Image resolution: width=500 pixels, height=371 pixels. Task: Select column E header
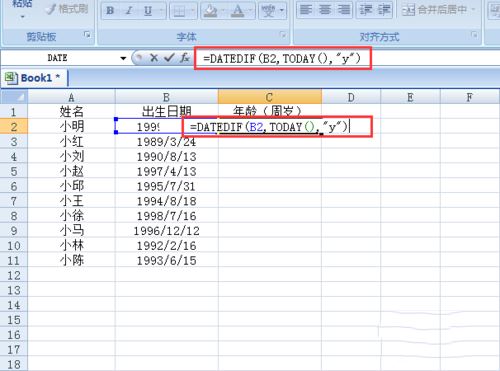tap(410, 97)
